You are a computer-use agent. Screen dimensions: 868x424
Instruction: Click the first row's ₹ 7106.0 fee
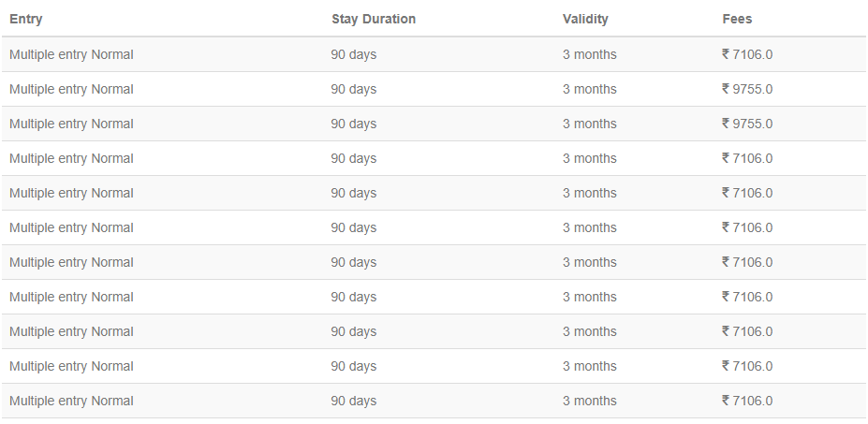click(747, 54)
